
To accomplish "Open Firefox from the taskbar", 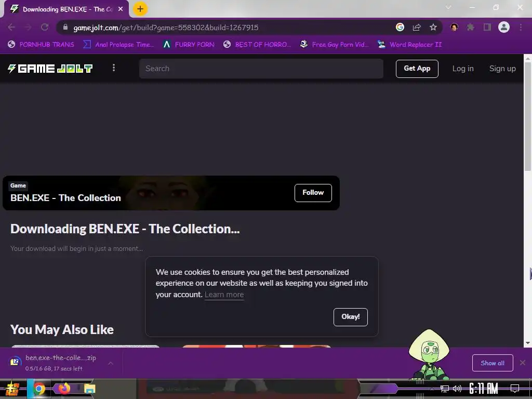I will click(64, 388).
